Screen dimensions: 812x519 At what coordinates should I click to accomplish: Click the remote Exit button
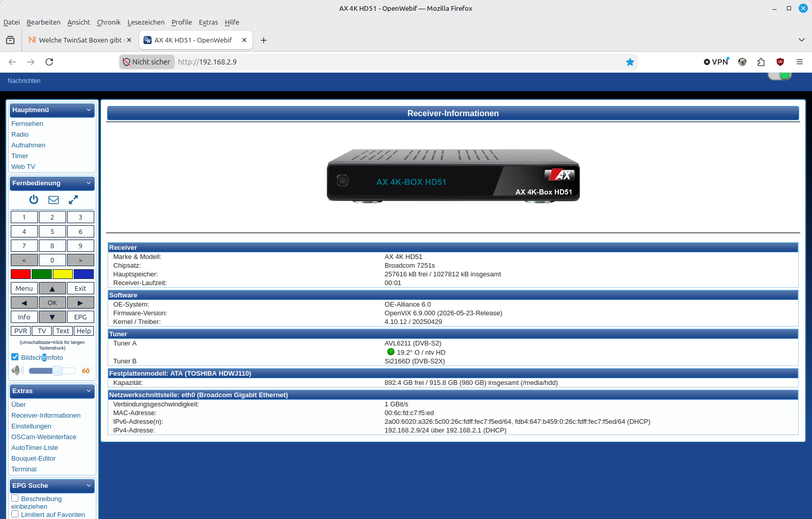tap(80, 289)
